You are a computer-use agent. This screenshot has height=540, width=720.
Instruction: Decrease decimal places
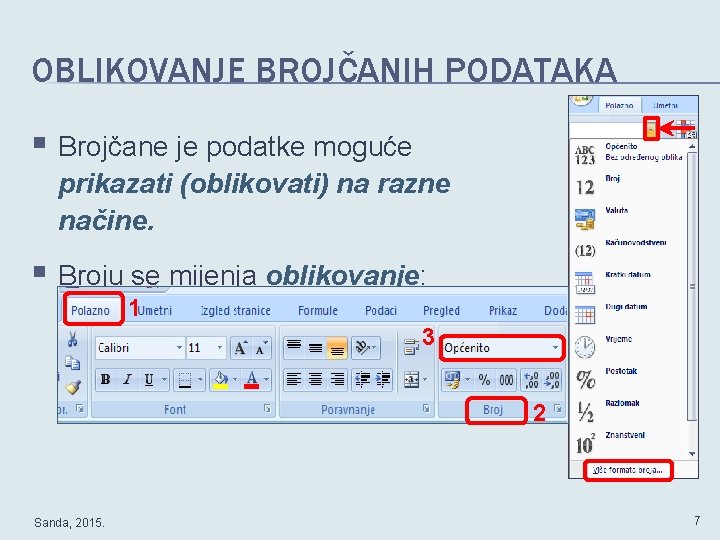click(552, 380)
